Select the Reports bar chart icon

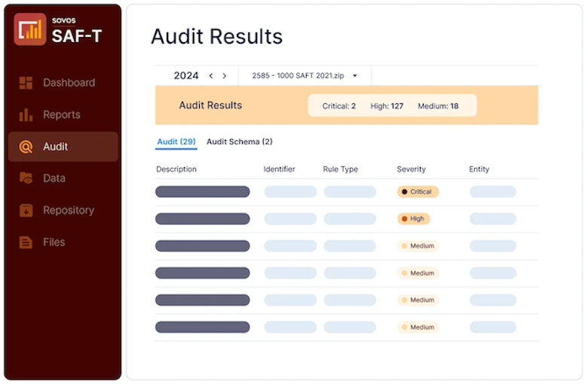26,115
